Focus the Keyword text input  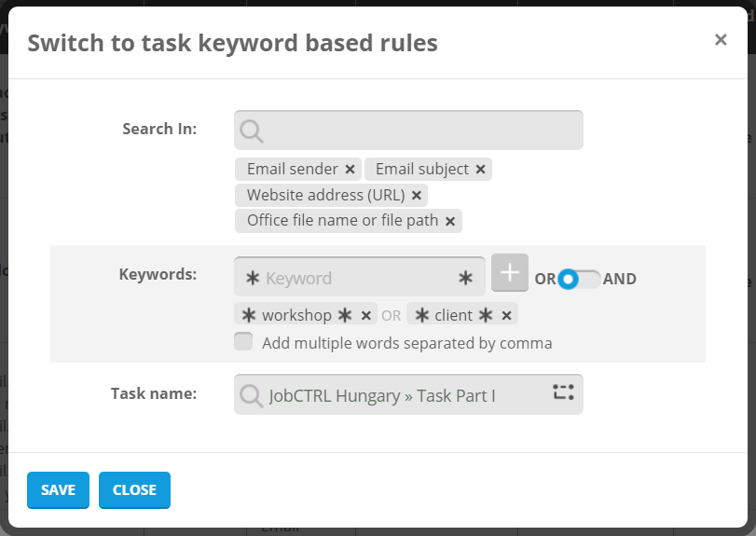tap(359, 278)
